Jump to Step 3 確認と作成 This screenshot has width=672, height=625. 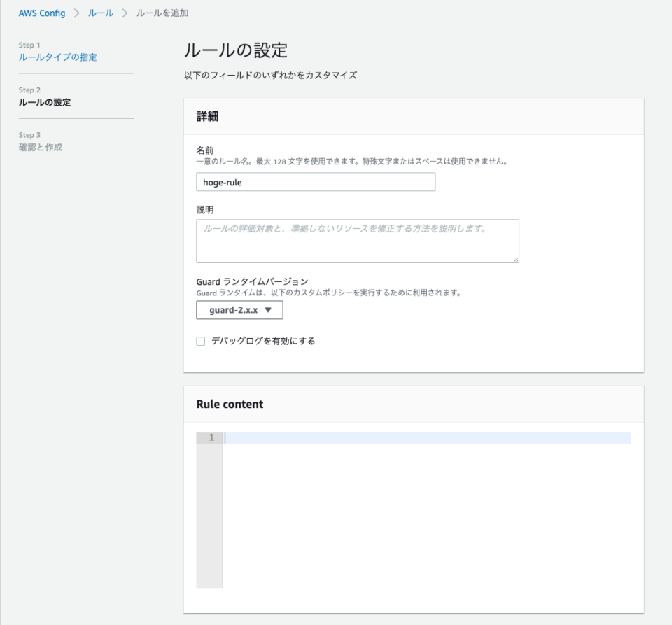click(41, 147)
